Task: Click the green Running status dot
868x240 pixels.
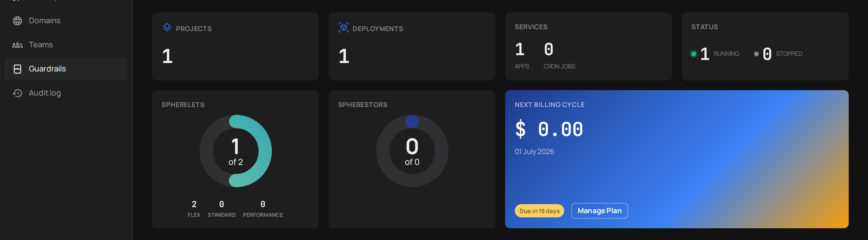Action: (x=693, y=54)
